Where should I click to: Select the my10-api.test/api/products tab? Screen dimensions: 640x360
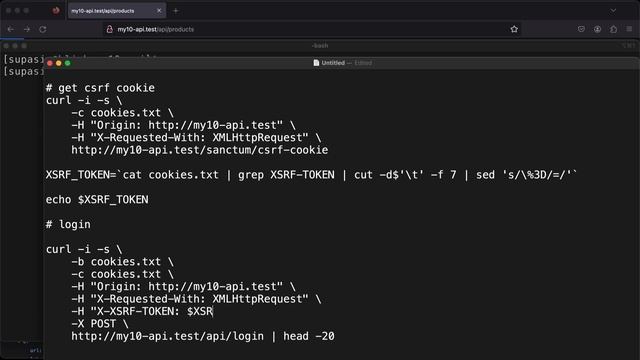(x=117, y=11)
